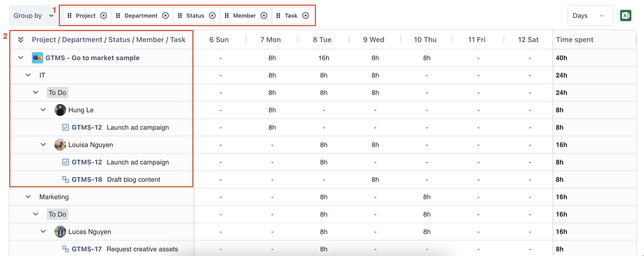Screen dimensions: 644x256
Task: Click the Louisa Nguyen avatar
Action: (x=60, y=145)
